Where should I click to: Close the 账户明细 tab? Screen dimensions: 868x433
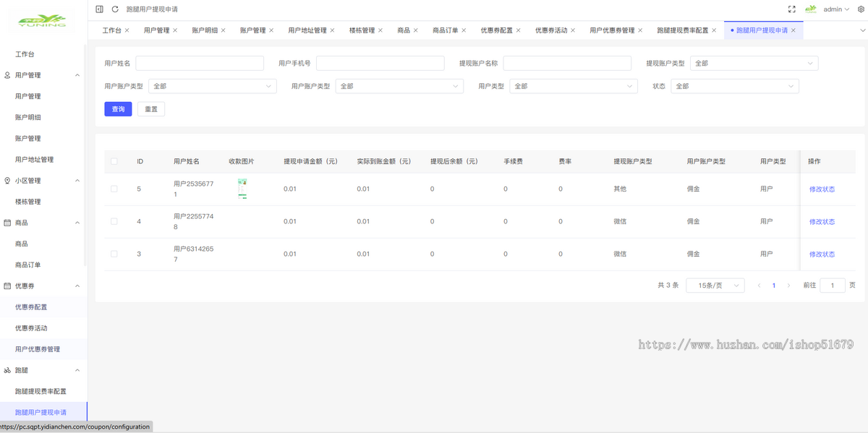click(224, 30)
